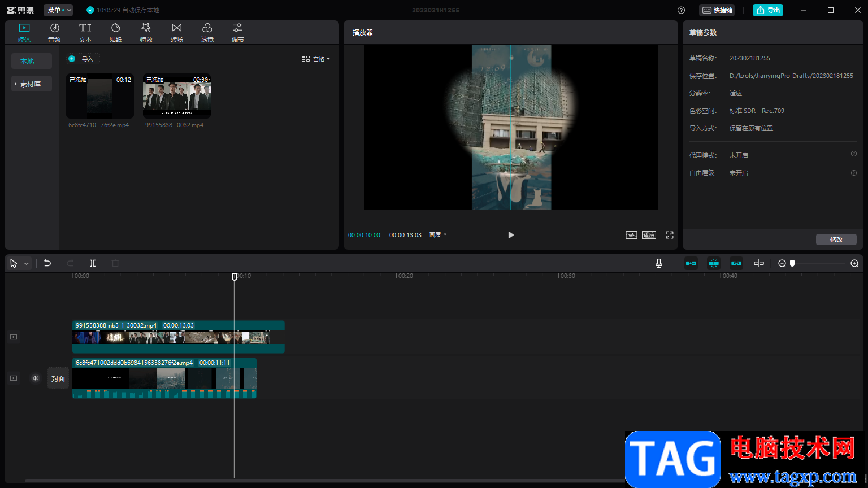Open the 调节 adjustment tab
Image resolution: width=868 pixels, height=488 pixels.
point(238,33)
